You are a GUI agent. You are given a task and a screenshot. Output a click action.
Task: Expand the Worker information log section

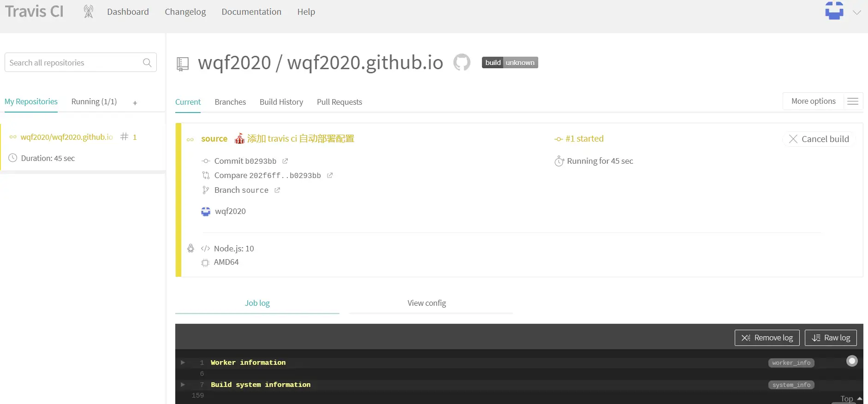[183, 362]
